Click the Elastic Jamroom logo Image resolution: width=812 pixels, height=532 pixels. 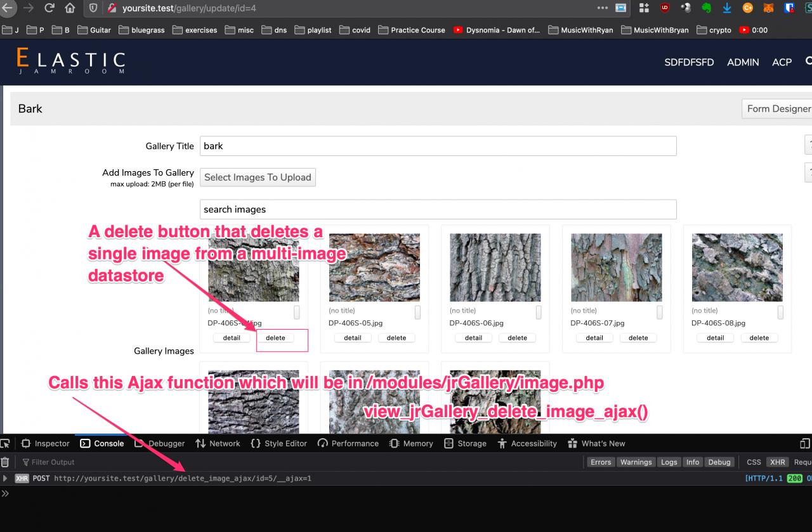pyautogui.click(x=70, y=62)
